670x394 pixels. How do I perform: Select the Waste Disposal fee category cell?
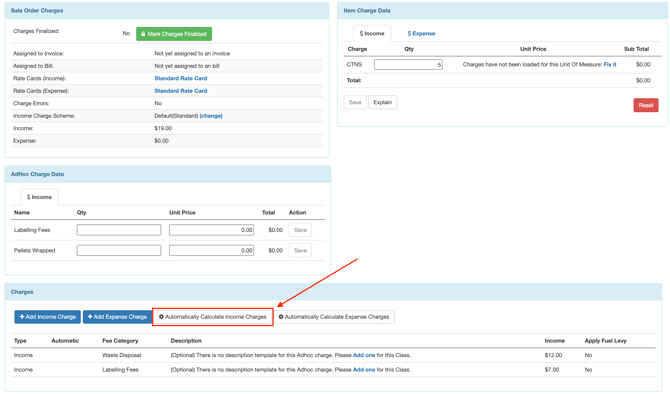click(x=121, y=355)
